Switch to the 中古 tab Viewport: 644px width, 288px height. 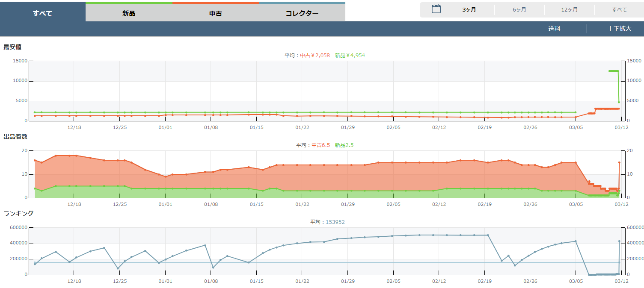(216, 13)
